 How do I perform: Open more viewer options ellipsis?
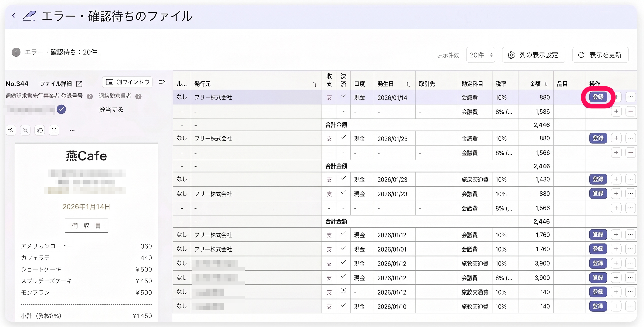72,130
